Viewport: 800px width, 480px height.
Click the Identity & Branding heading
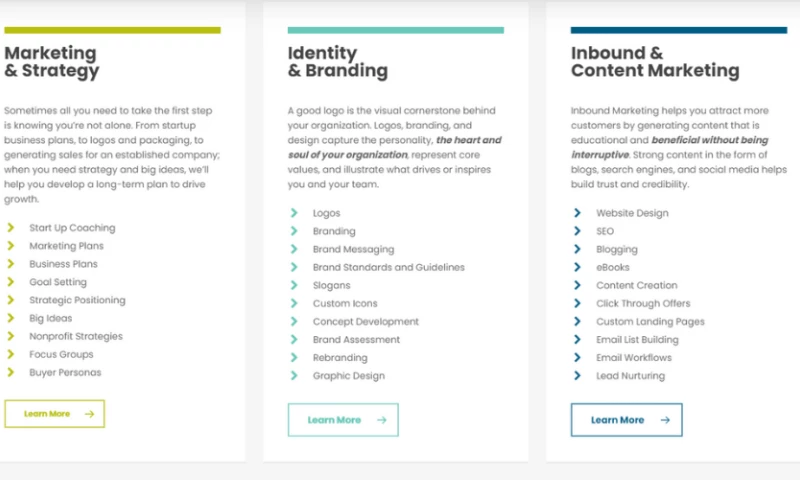click(337, 62)
